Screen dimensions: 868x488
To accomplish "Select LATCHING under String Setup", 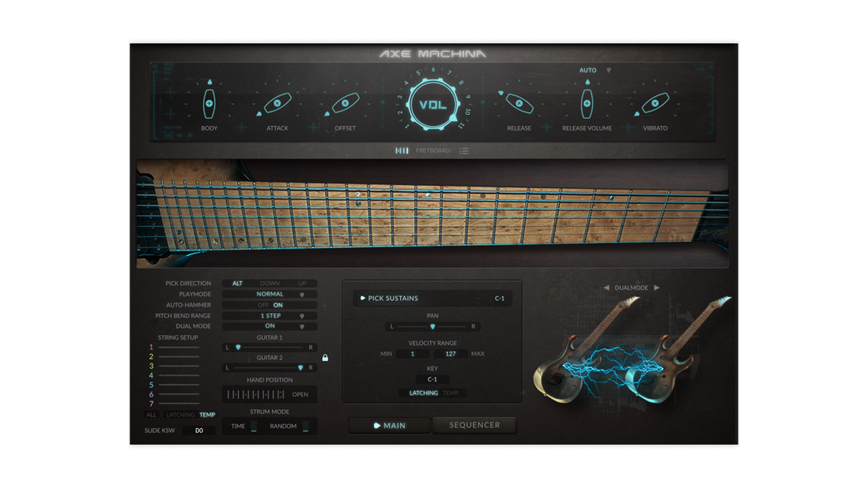I will (x=180, y=415).
